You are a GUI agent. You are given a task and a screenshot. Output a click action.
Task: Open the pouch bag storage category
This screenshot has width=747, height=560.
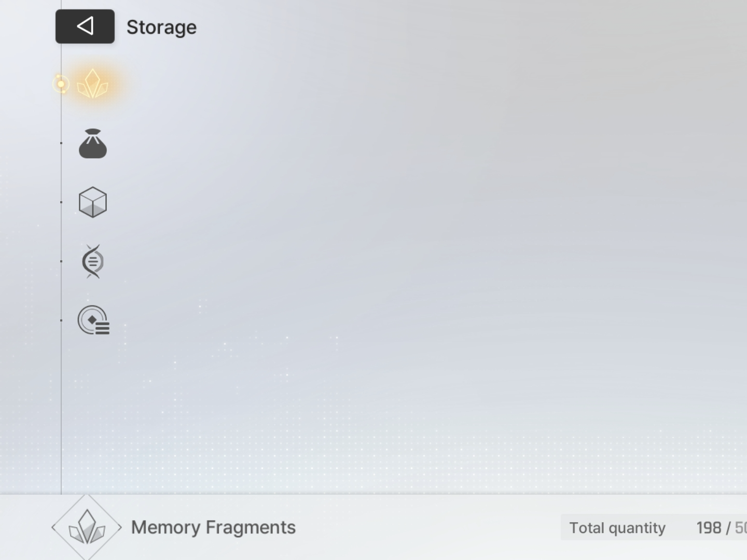tap(93, 144)
